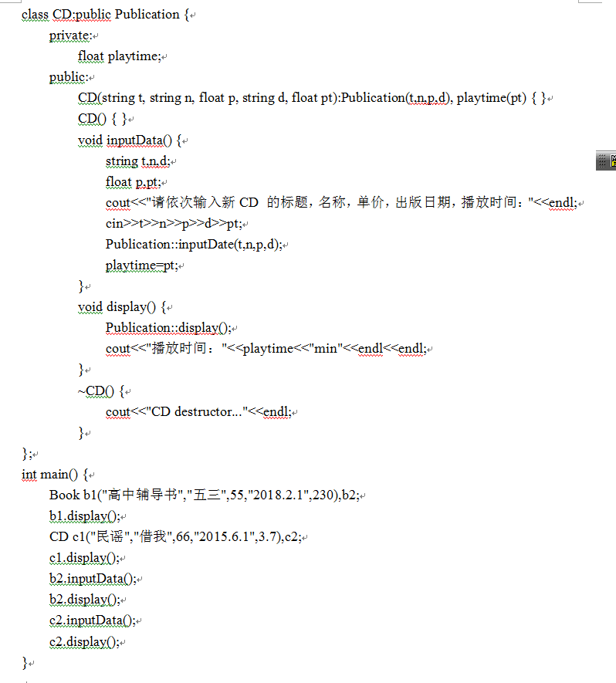This screenshot has height=683, width=616.
Task: Click the "Publication::inputDate(t,n,p,d);" call
Action: coord(193,245)
